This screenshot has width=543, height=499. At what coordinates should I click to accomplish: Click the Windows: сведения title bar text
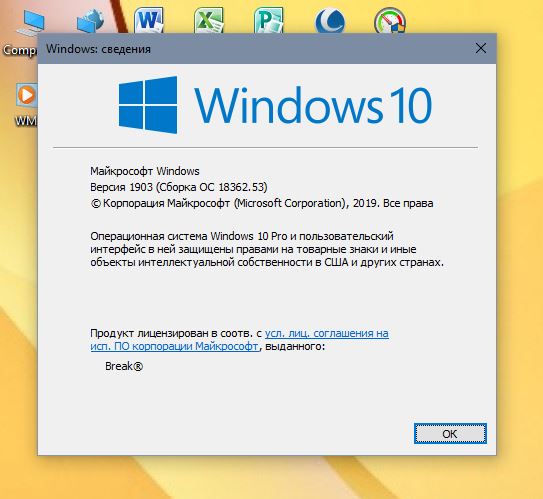pos(99,49)
